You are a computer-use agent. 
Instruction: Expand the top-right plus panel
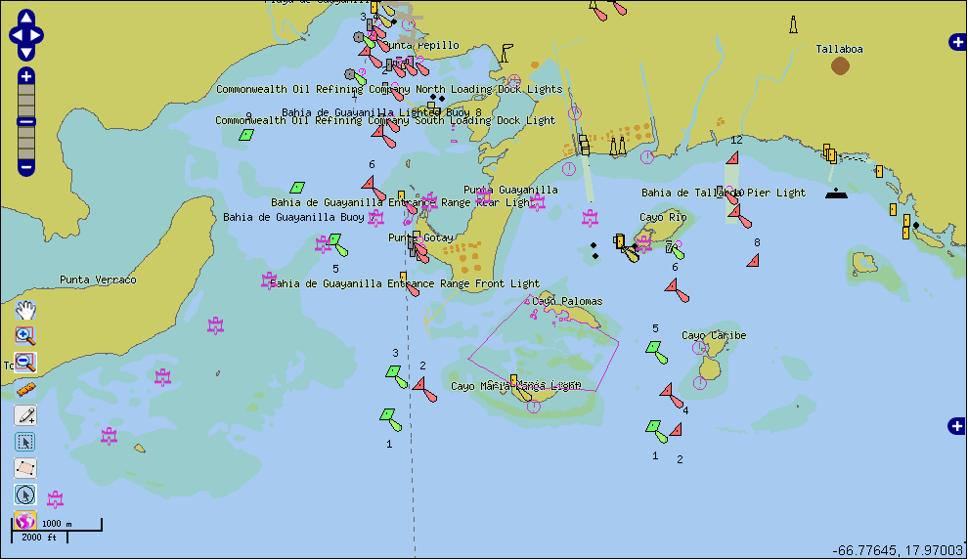pyautogui.click(x=956, y=41)
